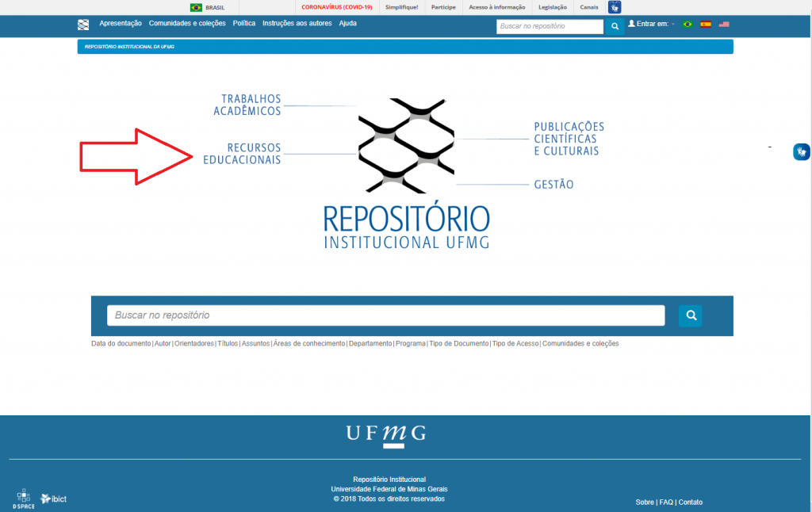The width and height of the screenshot is (812, 512).
Task: Expand the 'Entrar em' login dropdown
Action: [650, 25]
